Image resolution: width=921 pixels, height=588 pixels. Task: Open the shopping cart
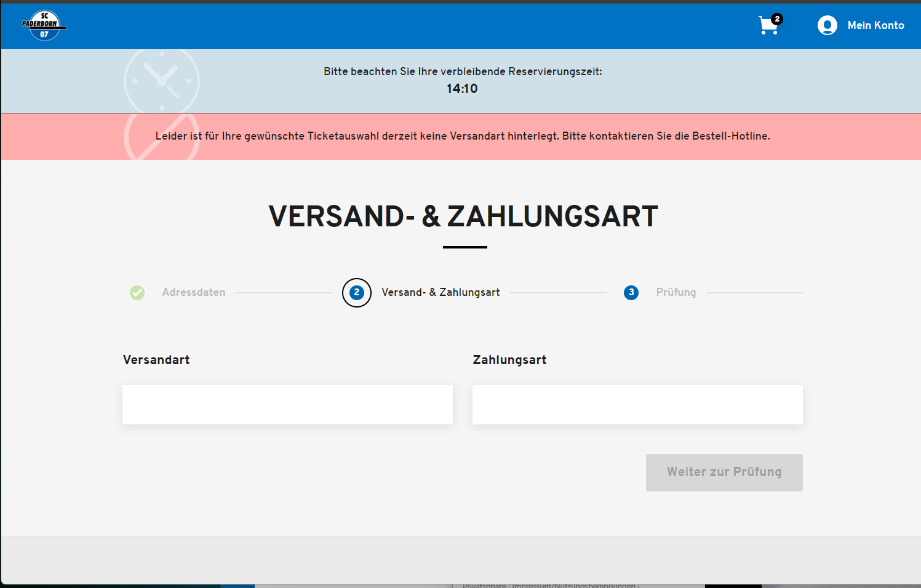pyautogui.click(x=768, y=26)
